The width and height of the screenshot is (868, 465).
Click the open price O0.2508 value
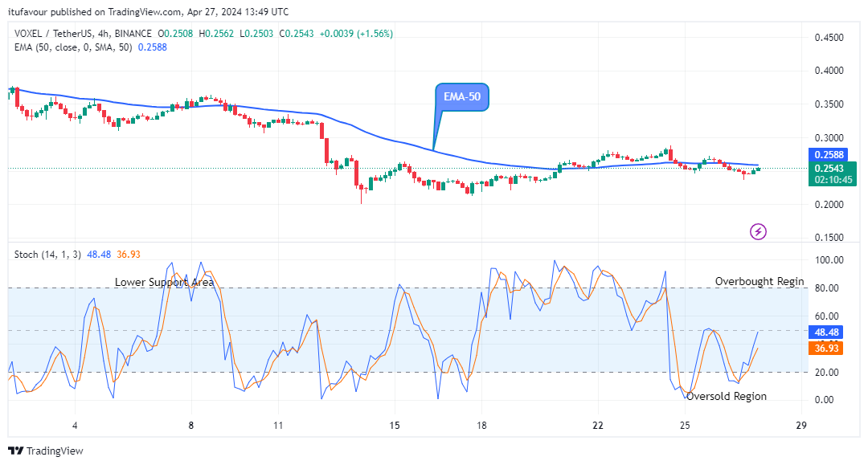point(175,34)
